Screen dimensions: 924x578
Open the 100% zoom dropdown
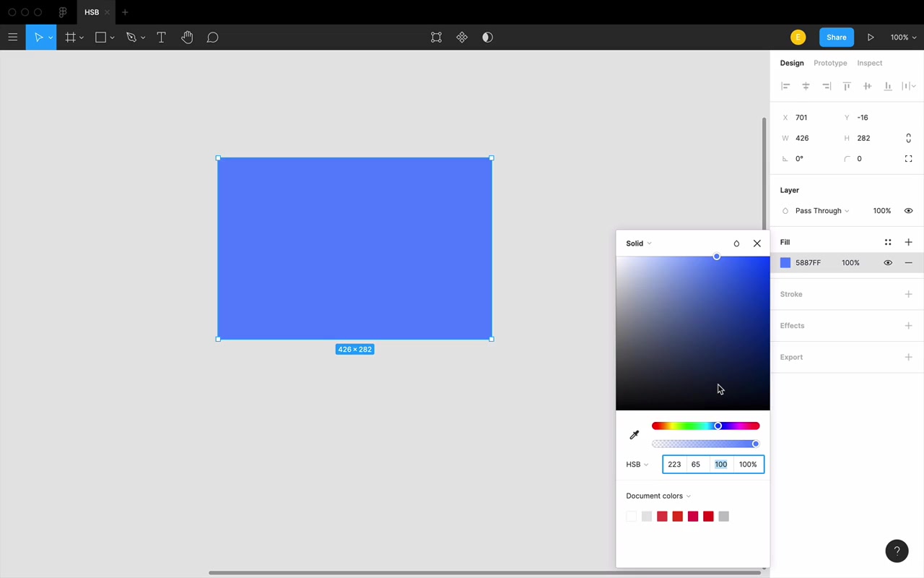coord(903,38)
